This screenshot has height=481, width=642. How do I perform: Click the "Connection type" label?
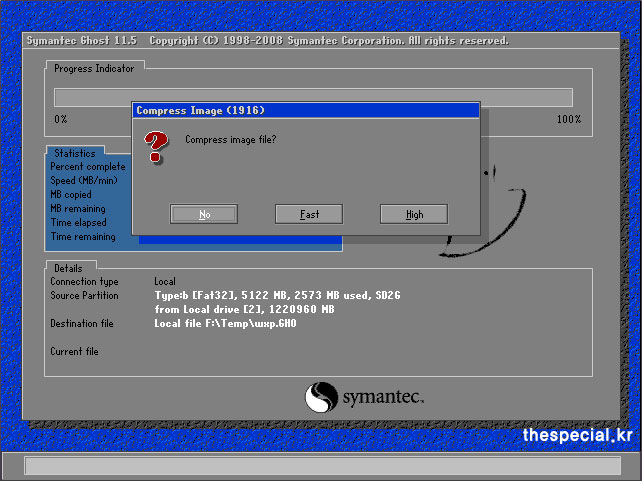pos(84,282)
